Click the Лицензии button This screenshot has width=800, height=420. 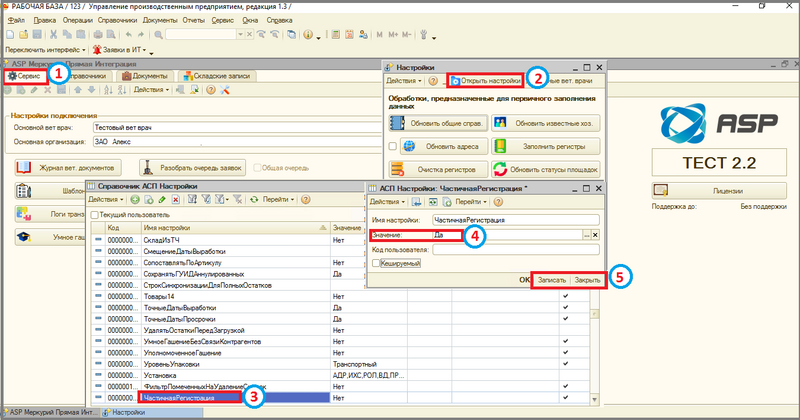[719, 191]
